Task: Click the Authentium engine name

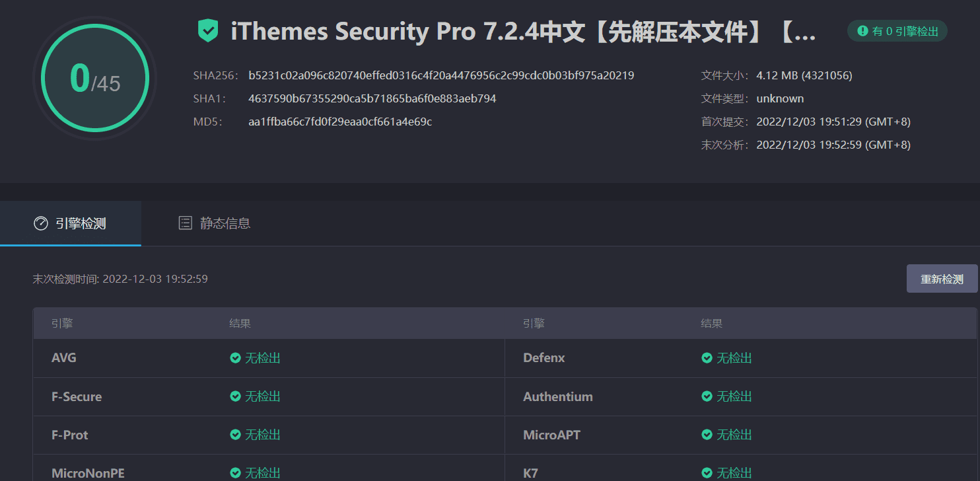Action: tap(558, 396)
